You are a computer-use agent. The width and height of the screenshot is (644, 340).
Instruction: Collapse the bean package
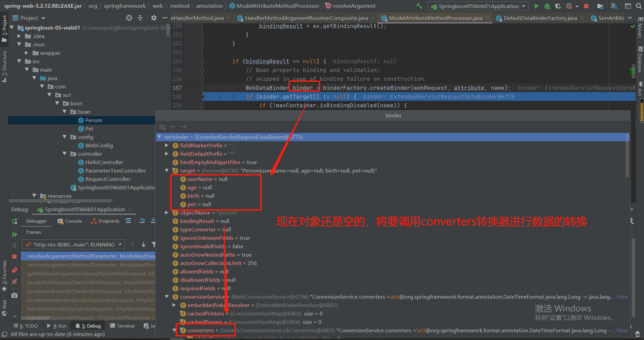coord(65,112)
